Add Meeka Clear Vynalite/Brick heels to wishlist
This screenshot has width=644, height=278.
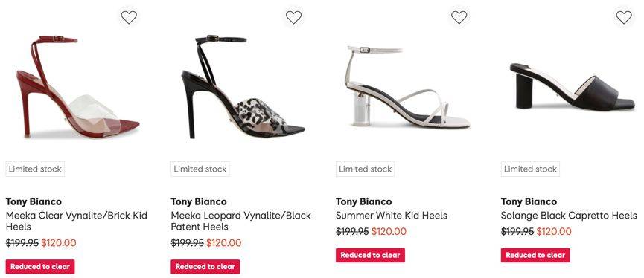coord(129,18)
